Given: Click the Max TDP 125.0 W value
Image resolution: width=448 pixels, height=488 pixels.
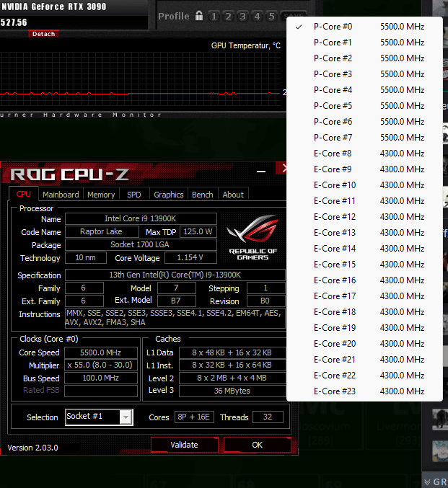Looking at the screenshot, I should 198,232.
